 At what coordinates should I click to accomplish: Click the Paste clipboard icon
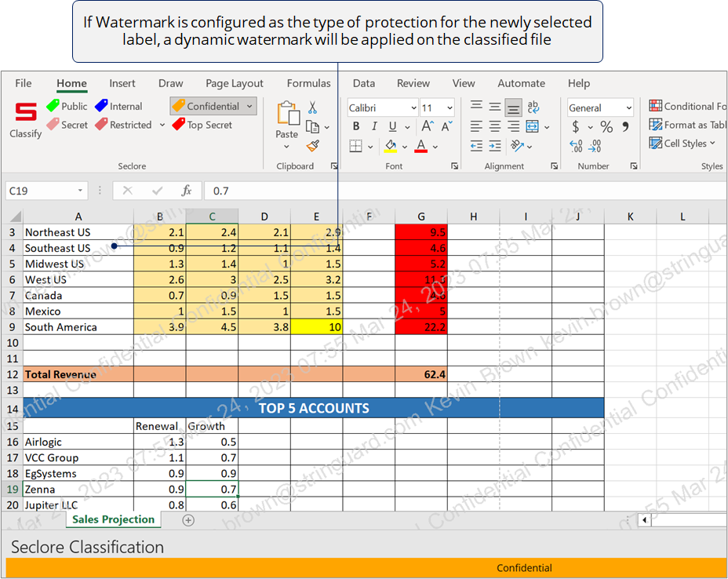(x=288, y=114)
